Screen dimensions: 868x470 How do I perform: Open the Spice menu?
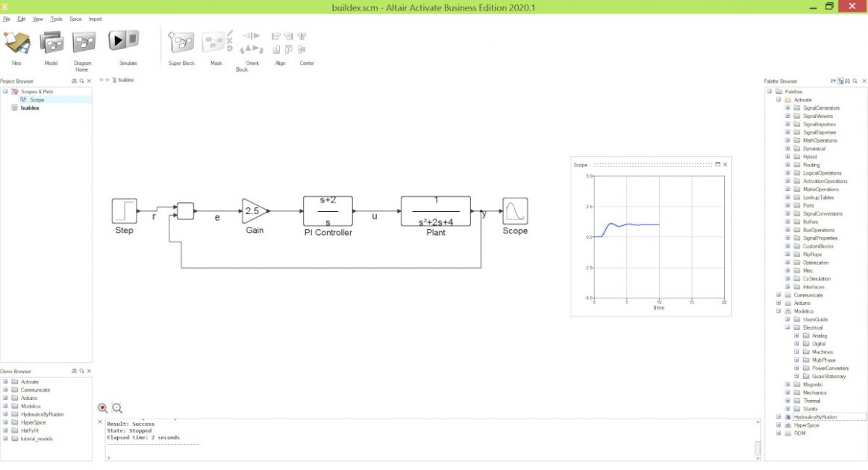point(75,19)
